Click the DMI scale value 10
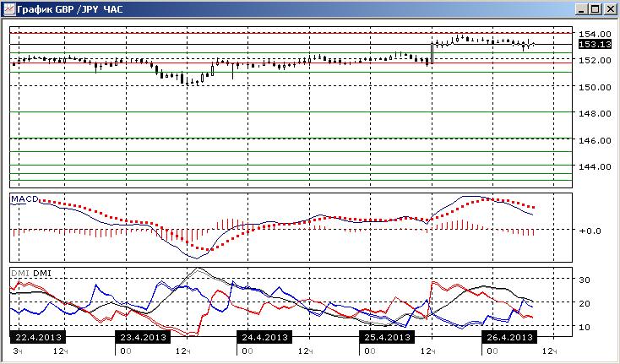620x364 pixels. [585, 327]
